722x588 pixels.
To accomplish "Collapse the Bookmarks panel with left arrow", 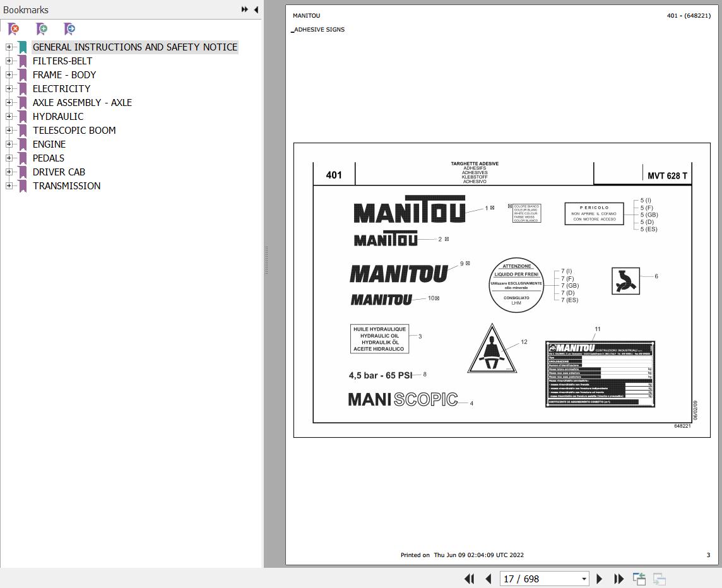I will pyautogui.click(x=256, y=9).
